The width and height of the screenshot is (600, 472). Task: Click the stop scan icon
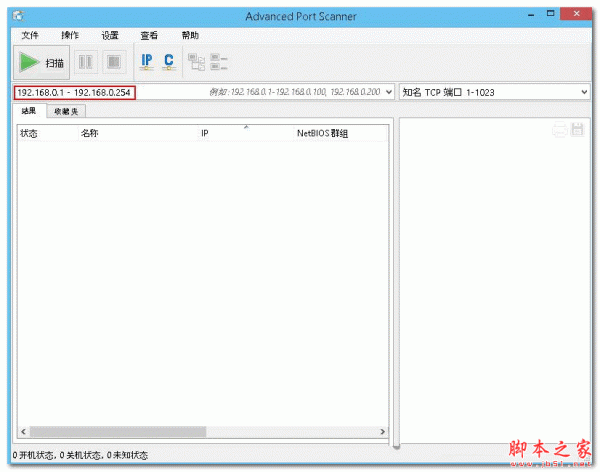pos(114,62)
